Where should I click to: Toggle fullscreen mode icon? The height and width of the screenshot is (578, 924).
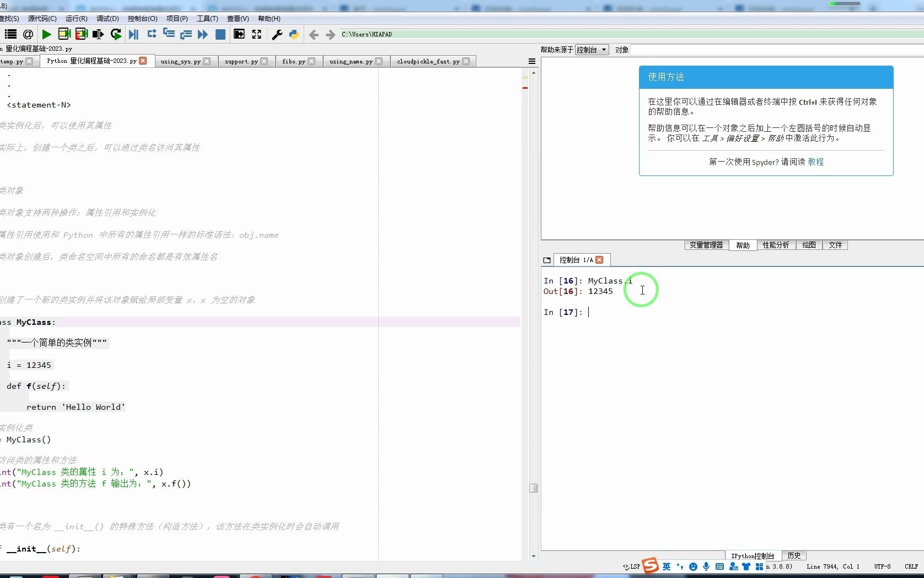click(x=257, y=34)
